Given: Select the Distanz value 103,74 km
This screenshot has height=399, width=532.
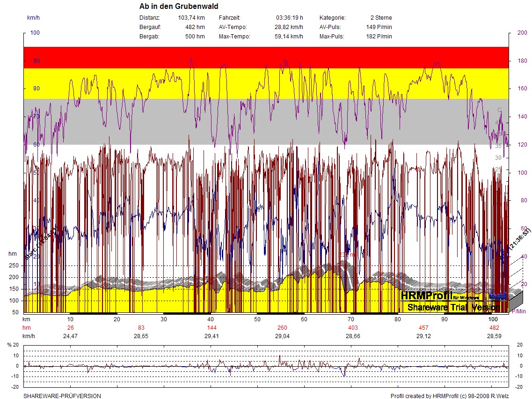Looking at the screenshot, I should (x=191, y=18).
